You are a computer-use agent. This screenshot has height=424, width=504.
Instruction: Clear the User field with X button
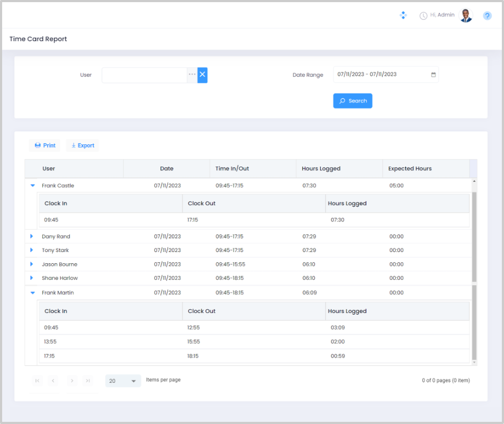click(x=202, y=75)
